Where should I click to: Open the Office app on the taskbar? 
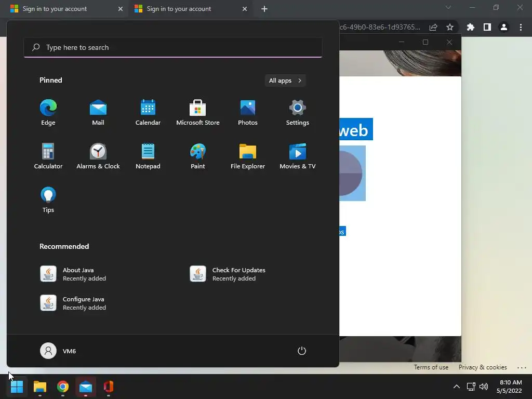[109, 387]
